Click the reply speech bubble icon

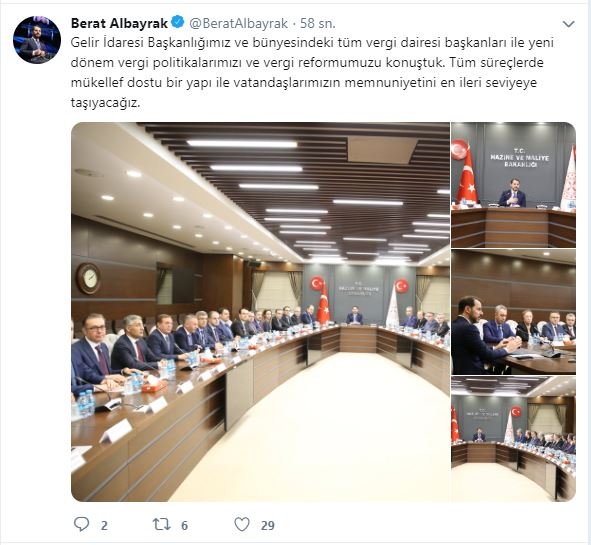point(81,524)
